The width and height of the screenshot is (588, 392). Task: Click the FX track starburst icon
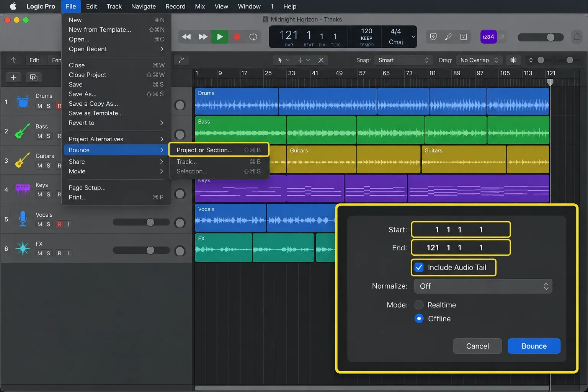tap(23, 248)
